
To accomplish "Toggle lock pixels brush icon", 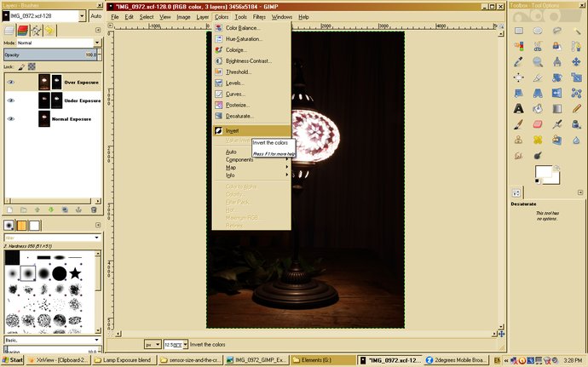I will pos(21,66).
